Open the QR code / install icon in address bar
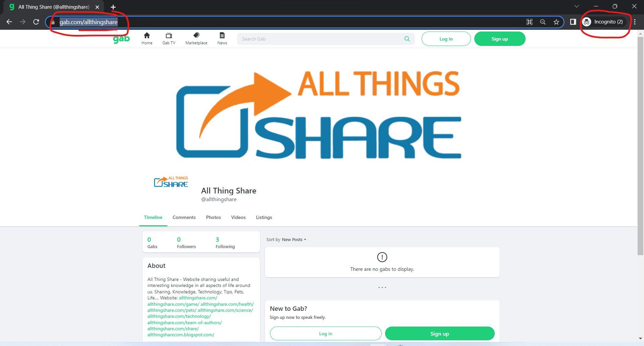The width and height of the screenshot is (644, 346). tap(529, 22)
